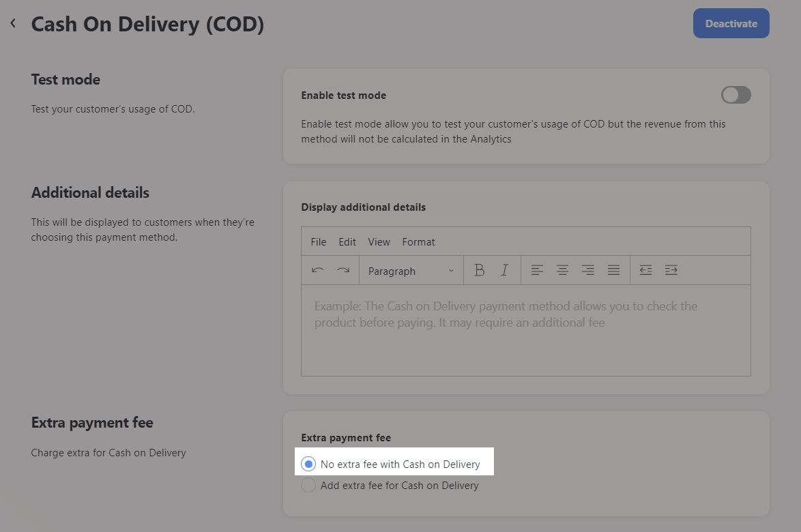Image resolution: width=801 pixels, height=532 pixels.
Task: Click the Charge extra for Cash on Delivery text
Action: click(x=108, y=453)
